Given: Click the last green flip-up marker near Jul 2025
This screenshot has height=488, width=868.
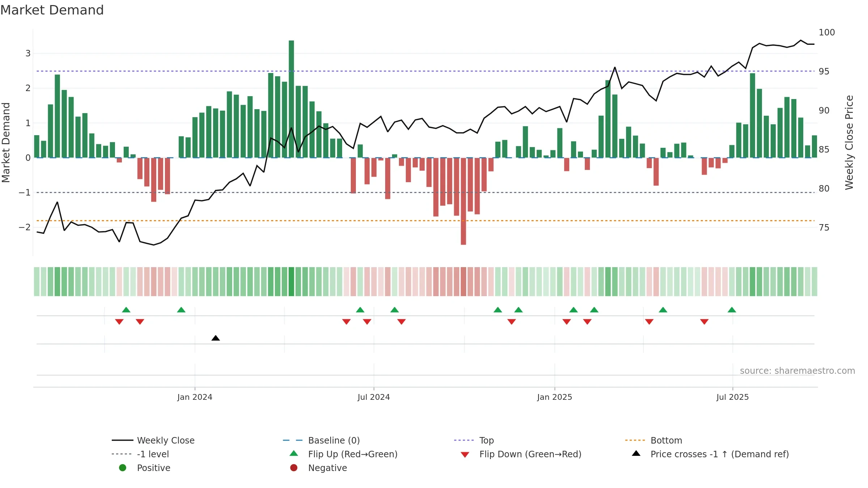Looking at the screenshot, I should [x=732, y=310].
